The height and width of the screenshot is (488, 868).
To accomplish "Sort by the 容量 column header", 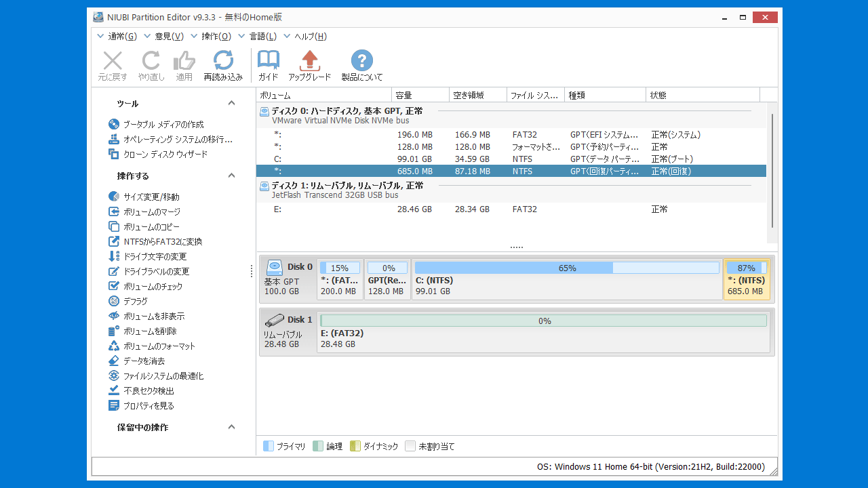I will tap(420, 96).
